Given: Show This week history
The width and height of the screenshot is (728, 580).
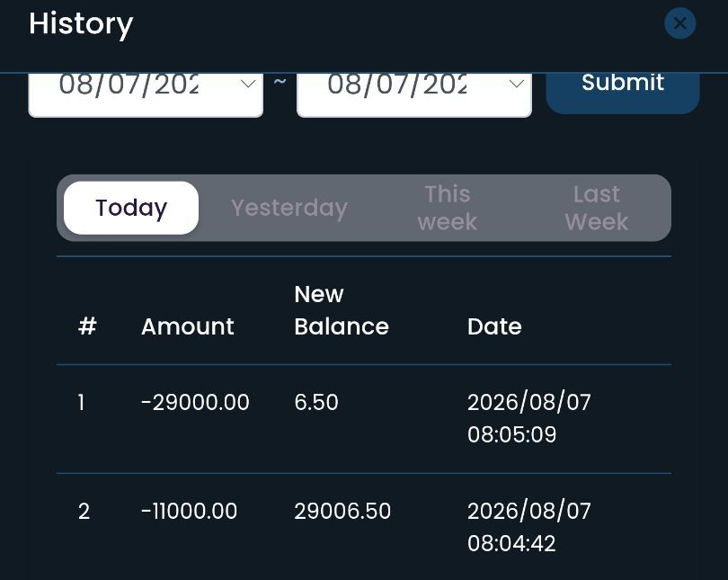Looking at the screenshot, I should point(447,208).
